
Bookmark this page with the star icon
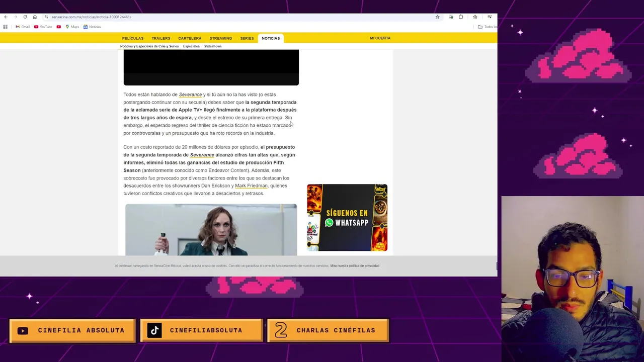[x=437, y=17]
